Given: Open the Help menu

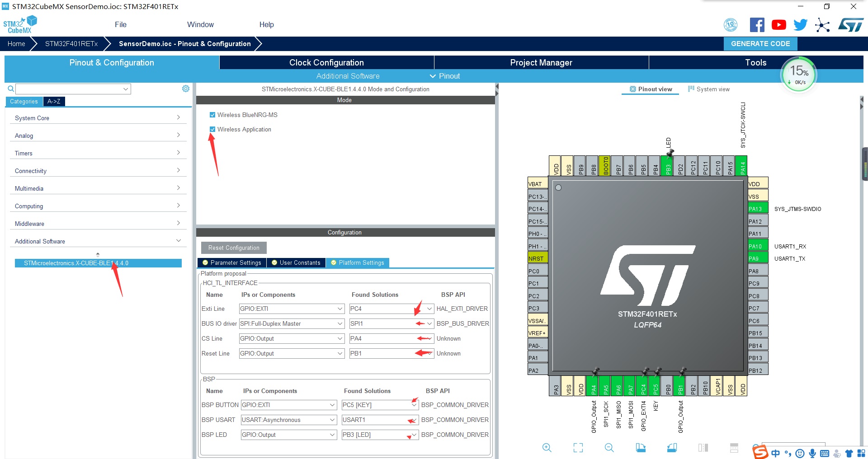Looking at the screenshot, I should 266,24.
